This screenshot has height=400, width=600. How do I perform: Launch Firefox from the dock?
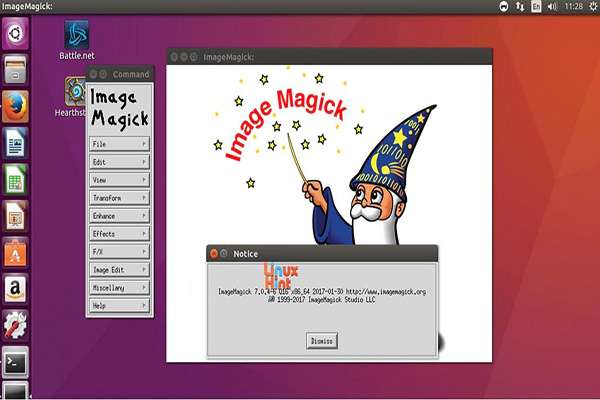[x=15, y=107]
